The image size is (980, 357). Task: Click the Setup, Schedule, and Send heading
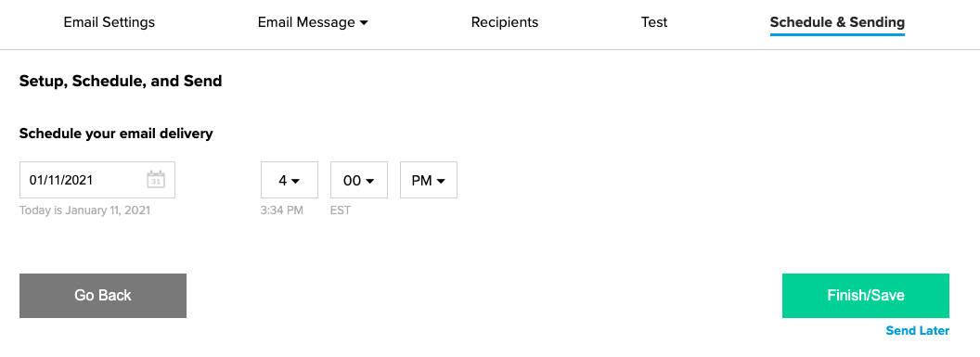pyautogui.click(x=121, y=82)
